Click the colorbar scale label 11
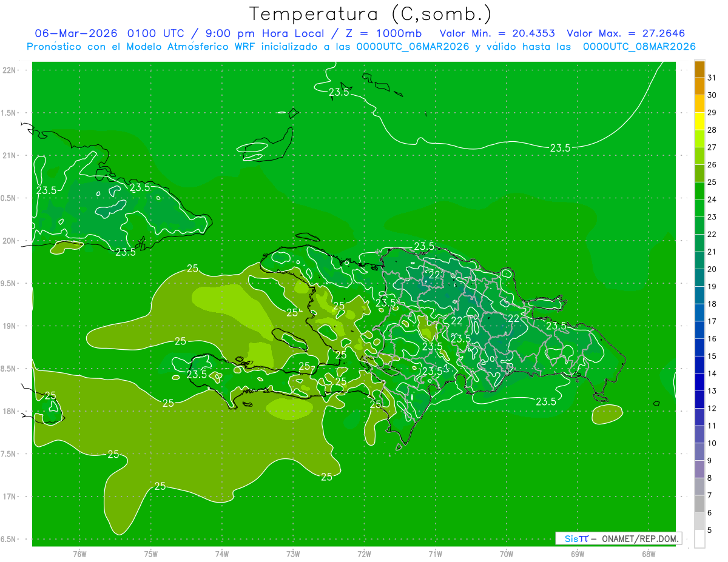Screen dimensions: 728x562 click(712, 426)
